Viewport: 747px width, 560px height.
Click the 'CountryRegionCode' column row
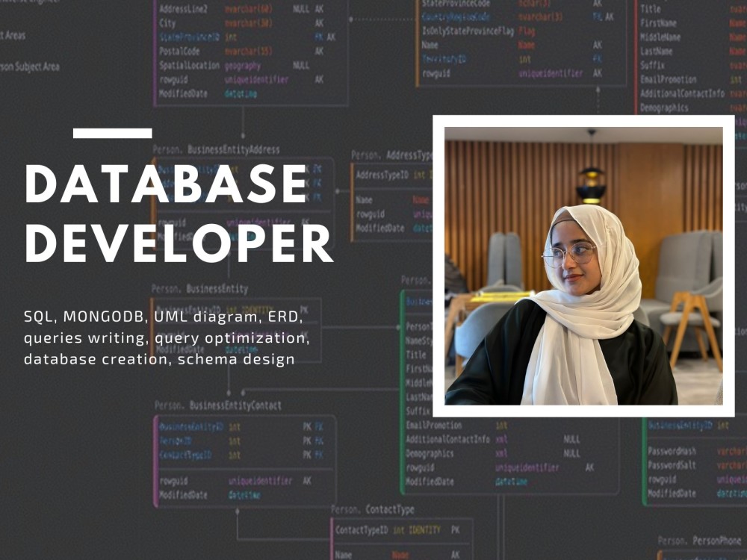coord(518,16)
